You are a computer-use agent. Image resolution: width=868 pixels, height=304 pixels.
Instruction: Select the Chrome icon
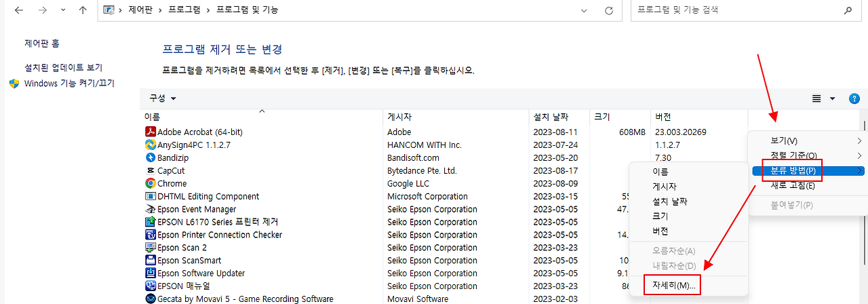(x=151, y=183)
